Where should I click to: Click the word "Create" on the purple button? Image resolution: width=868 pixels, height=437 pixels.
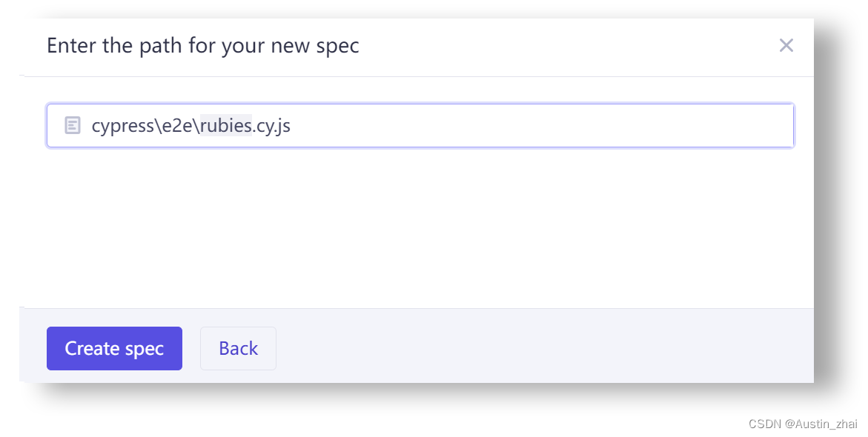tap(92, 348)
